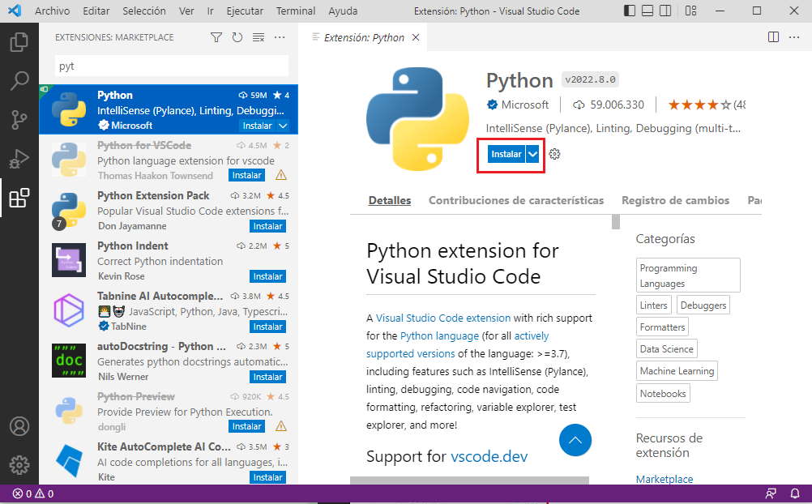Install Tabnine AI Autocomplete extension

(x=267, y=327)
